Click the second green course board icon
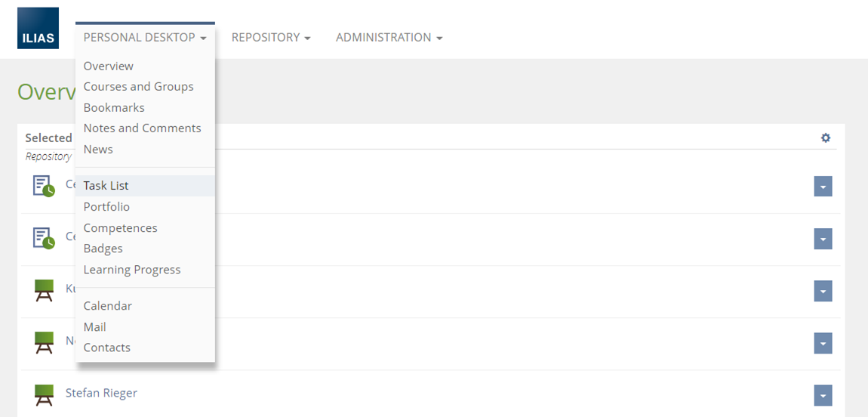Image resolution: width=868 pixels, height=417 pixels. (45, 342)
